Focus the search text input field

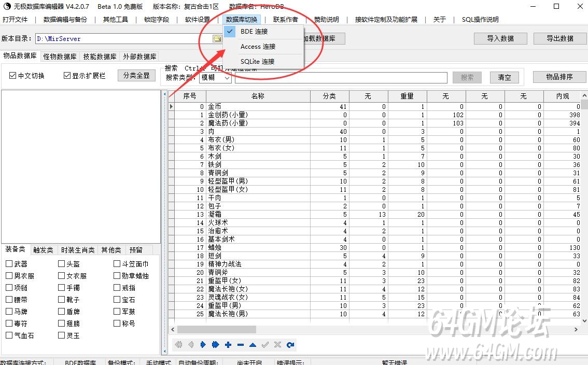(341, 78)
